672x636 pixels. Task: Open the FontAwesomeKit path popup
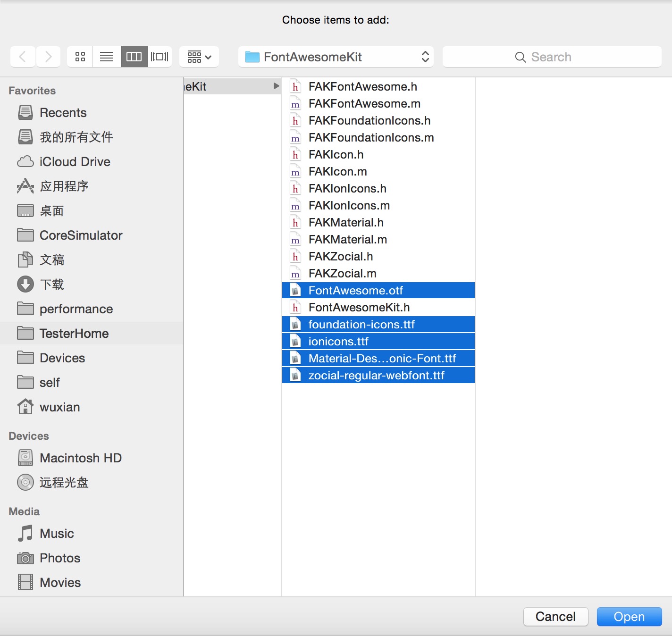pos(336,57)
